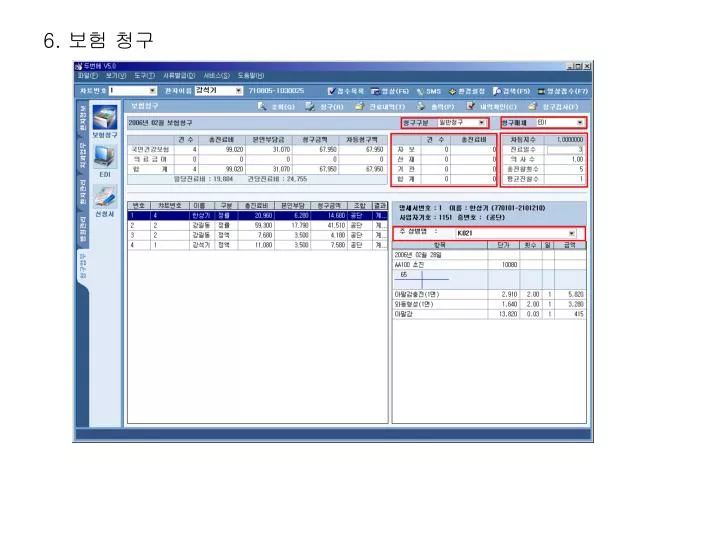Click the 청구검사(F) toolbar icon
Screen dimensions: 720x540
click(x=532, y=107)
